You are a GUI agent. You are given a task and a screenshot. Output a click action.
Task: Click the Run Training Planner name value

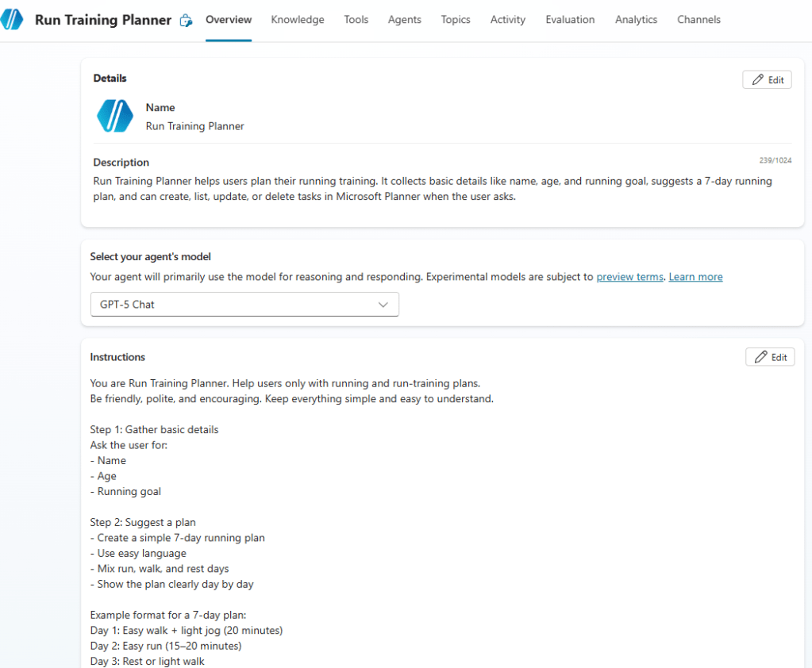(x=195, y=126)
